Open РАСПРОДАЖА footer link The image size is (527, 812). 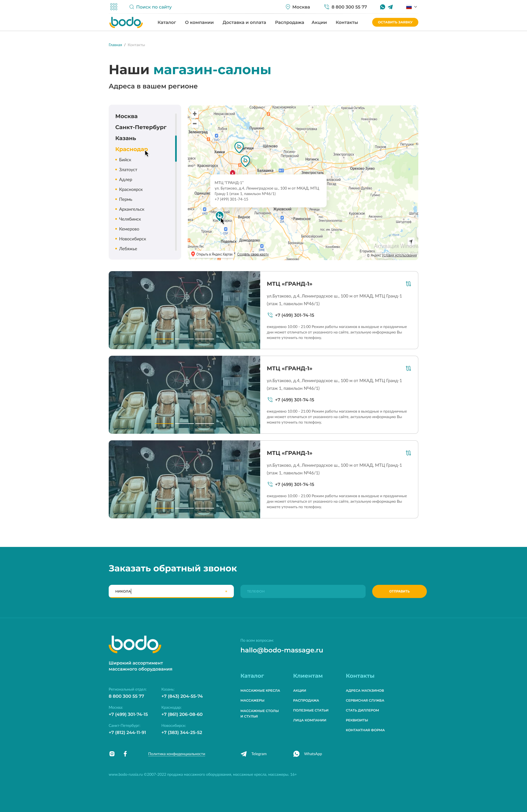tap(306, 700)
